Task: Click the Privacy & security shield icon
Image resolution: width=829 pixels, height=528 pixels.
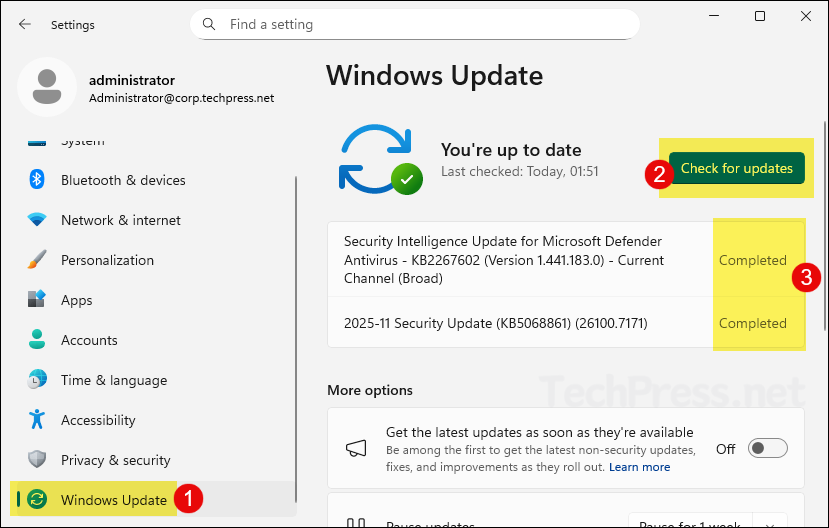Action: [x=36, y=459]
